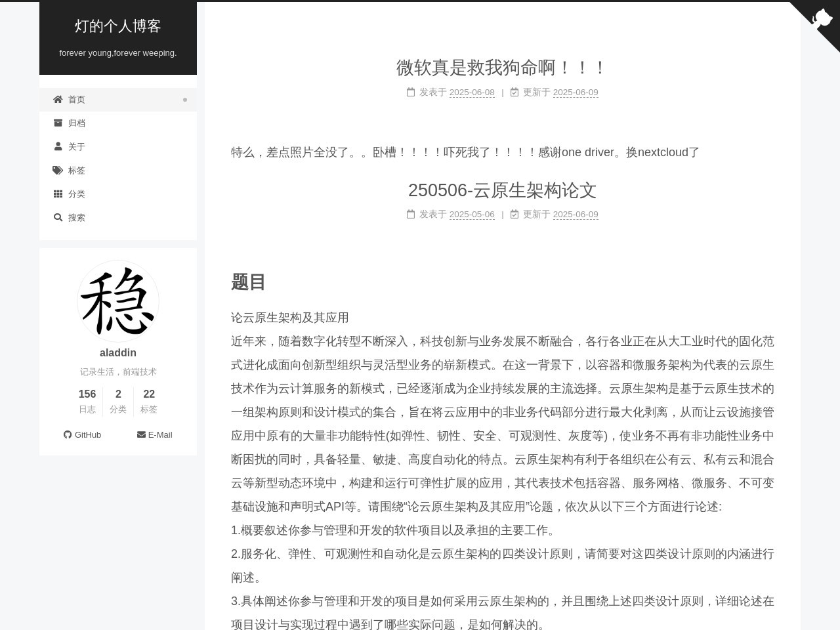Open the post 微软真是救我狗命啊

[501, 68]
